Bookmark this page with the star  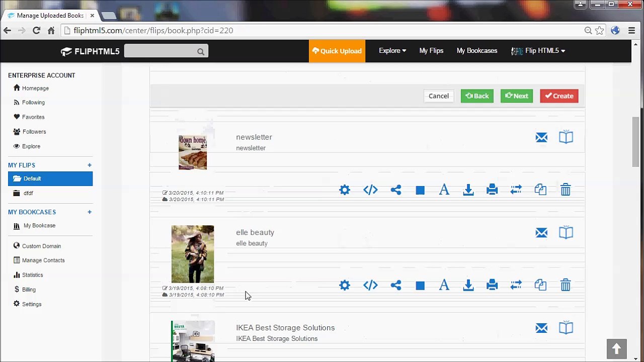[599, 31]
